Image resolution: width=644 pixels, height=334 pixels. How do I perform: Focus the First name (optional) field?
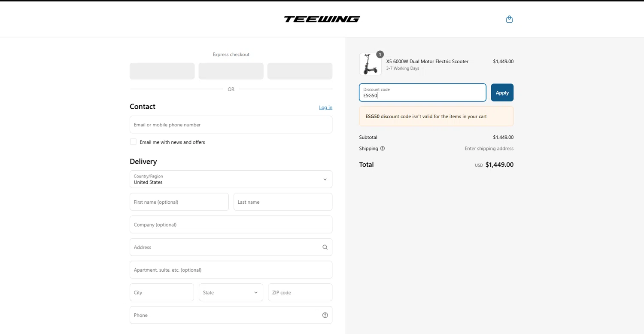tap(179, 202)
